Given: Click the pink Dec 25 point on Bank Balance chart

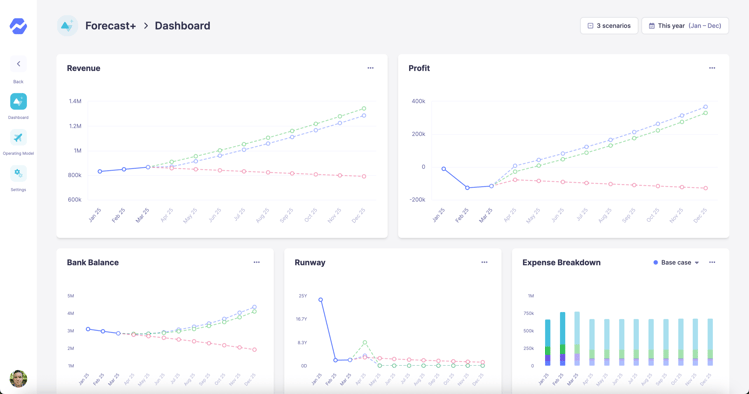Looking at the screenshot, I should [x=255, y=350].
